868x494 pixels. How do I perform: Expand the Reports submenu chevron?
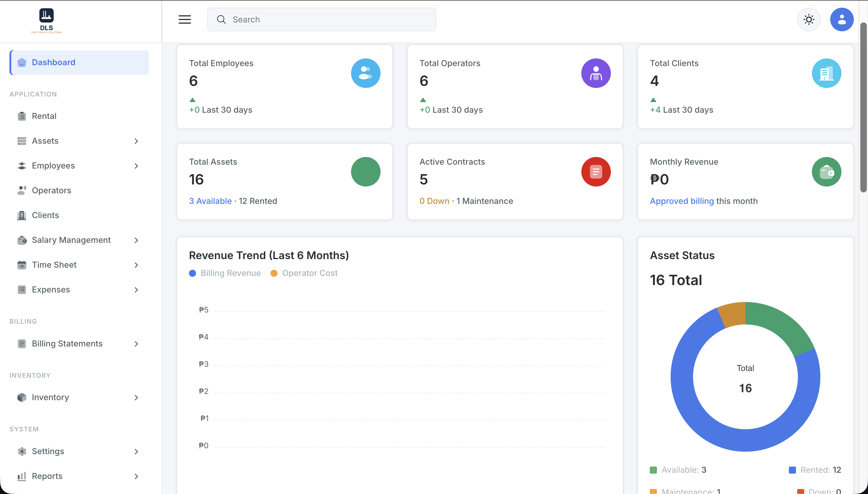pos(136,476)
